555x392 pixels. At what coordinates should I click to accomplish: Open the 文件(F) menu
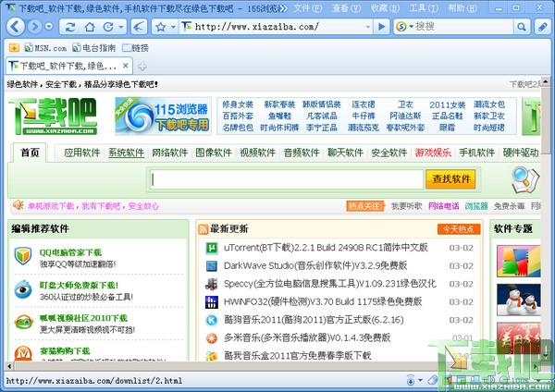[308, 7]
